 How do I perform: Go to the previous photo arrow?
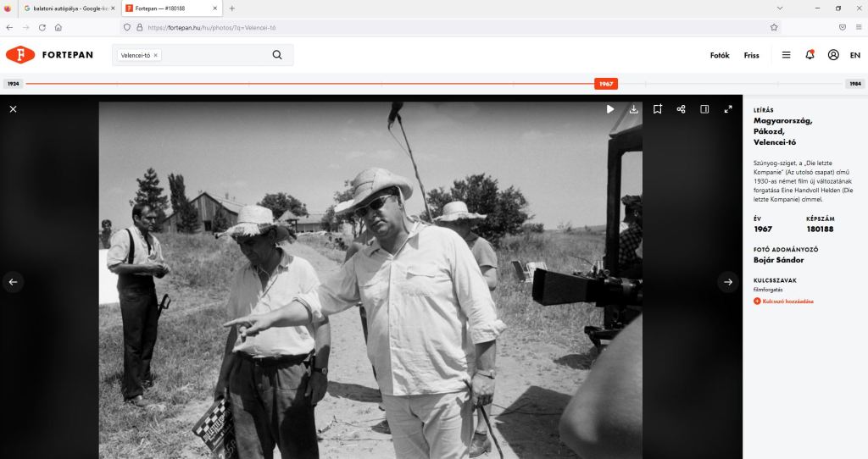13,282
